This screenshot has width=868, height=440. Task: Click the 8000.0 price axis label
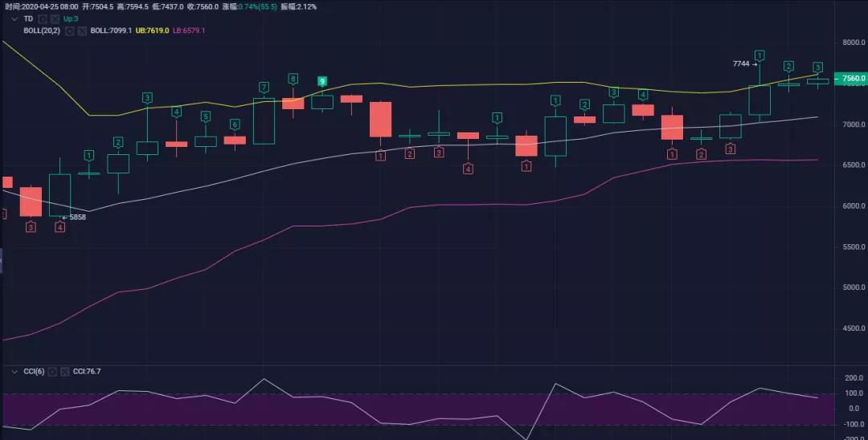tap(854, 43)
